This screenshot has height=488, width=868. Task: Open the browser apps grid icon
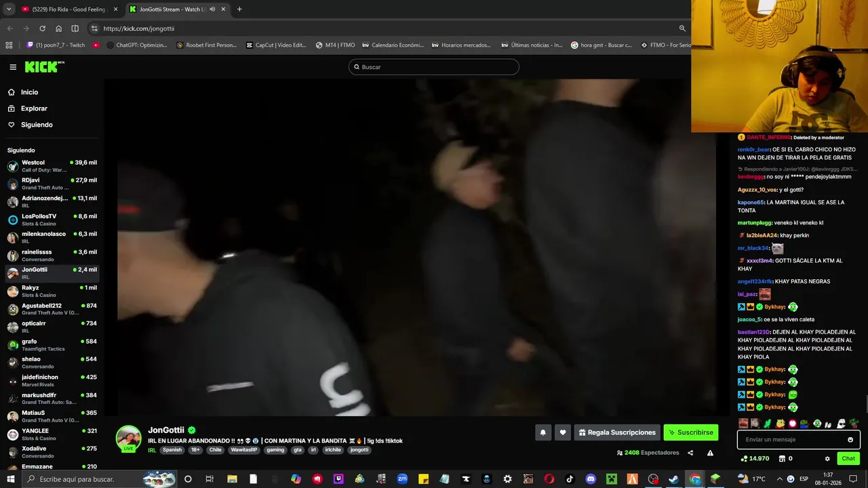point(9,45)
